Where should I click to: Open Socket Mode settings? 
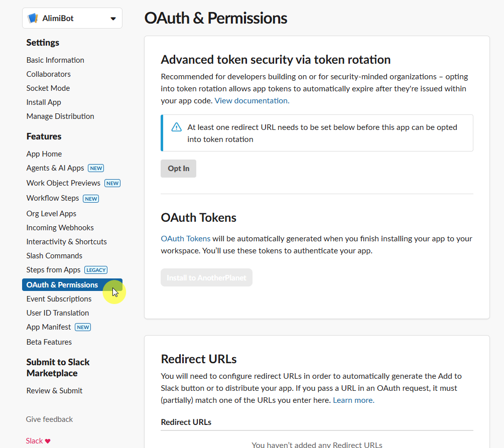[48, 88]
